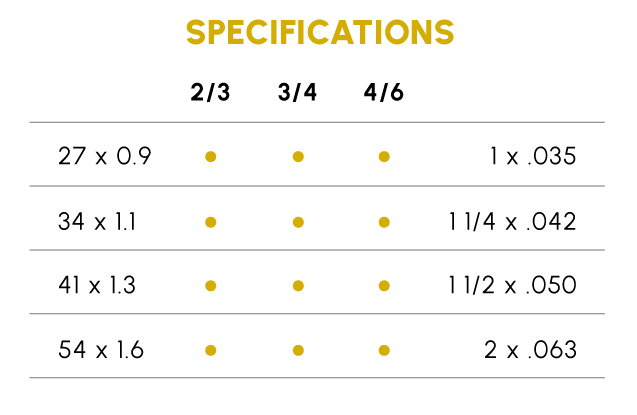Screen dimensions: 637x415
Task: Click the 2/3 dot in the 54 x 1.6 row
Action: (210, 350)
